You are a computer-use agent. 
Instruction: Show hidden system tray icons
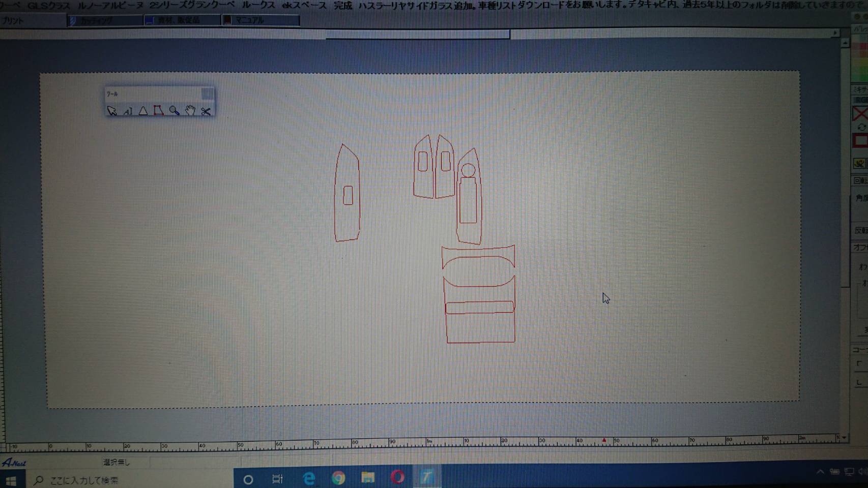coord(820,472)
